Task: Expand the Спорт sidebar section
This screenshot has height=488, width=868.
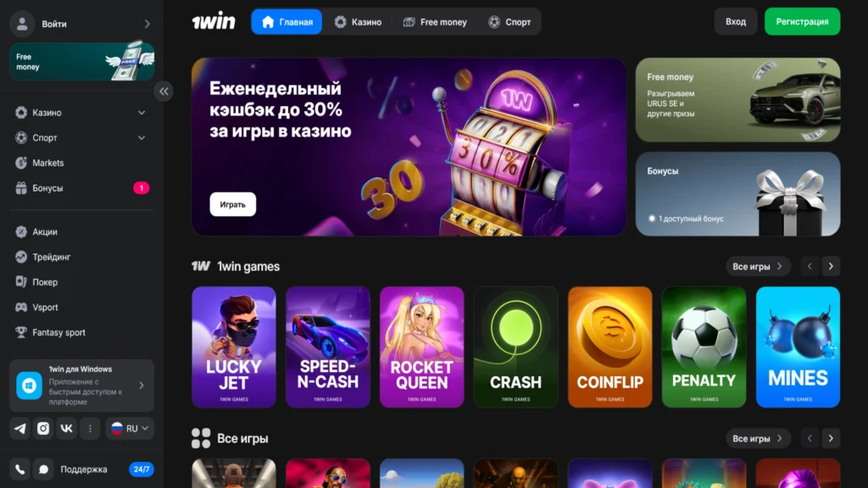Action: [81, 138]
